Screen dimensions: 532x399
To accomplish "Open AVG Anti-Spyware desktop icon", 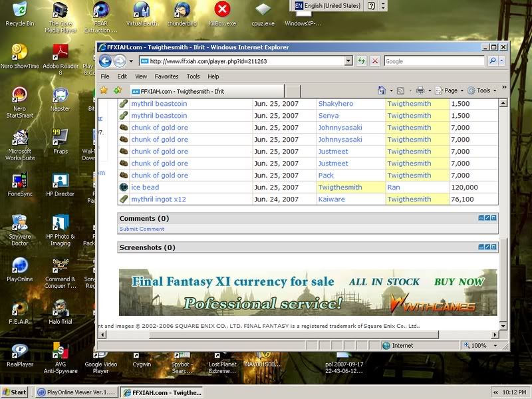I will (61, 358).
